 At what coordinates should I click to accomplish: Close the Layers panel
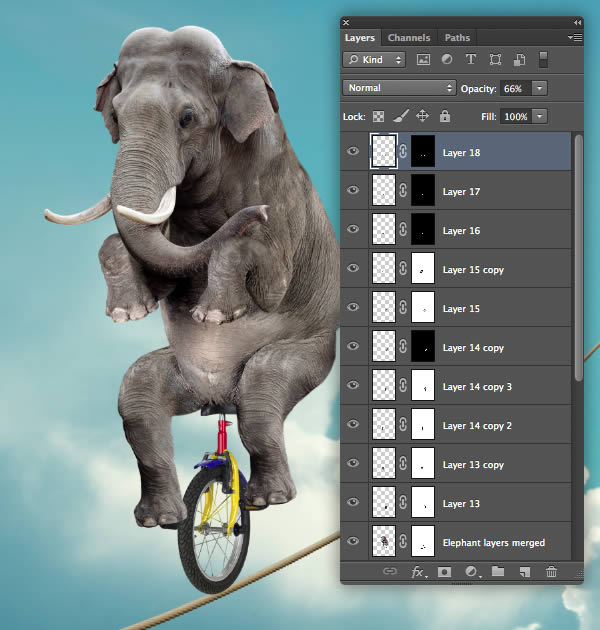346,22
